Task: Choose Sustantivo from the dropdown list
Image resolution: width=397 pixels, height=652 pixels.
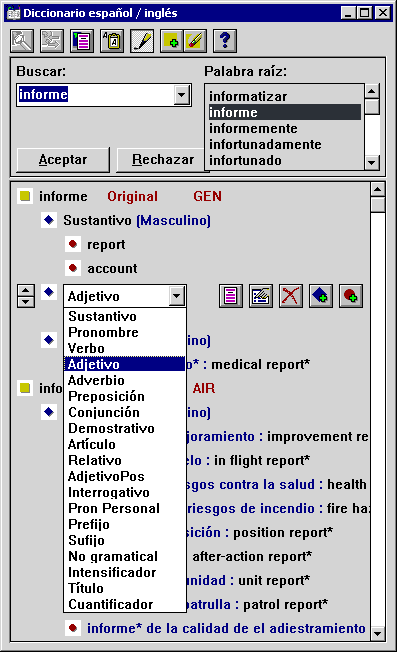Action: pos(124,316)
